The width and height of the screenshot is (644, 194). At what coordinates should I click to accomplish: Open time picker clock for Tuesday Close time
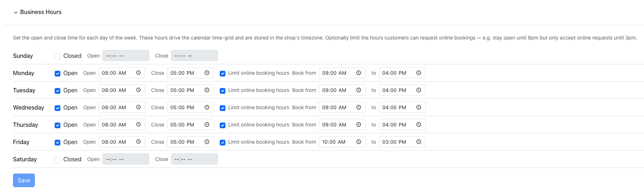[x=207, y=90]
